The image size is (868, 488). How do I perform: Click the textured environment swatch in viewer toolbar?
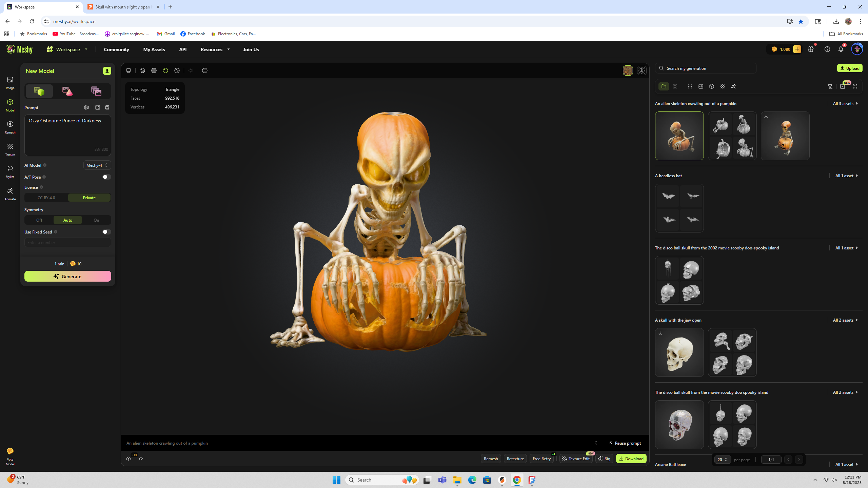tap(628, 70)
